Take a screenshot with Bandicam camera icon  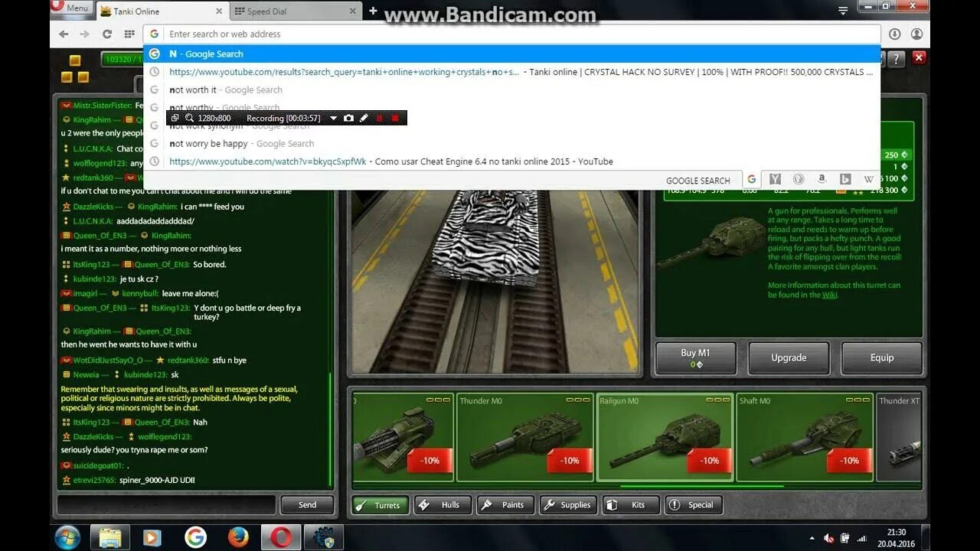(x=348, y=118)
